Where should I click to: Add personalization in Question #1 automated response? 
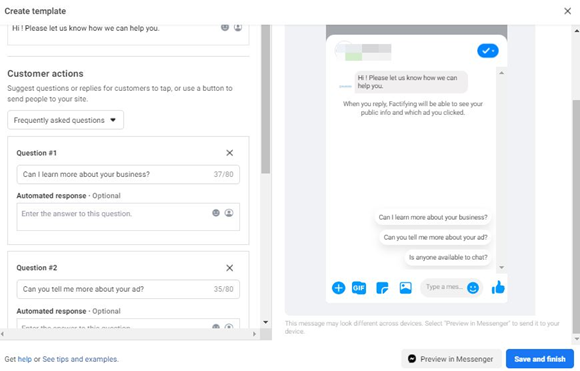(229, 213)
